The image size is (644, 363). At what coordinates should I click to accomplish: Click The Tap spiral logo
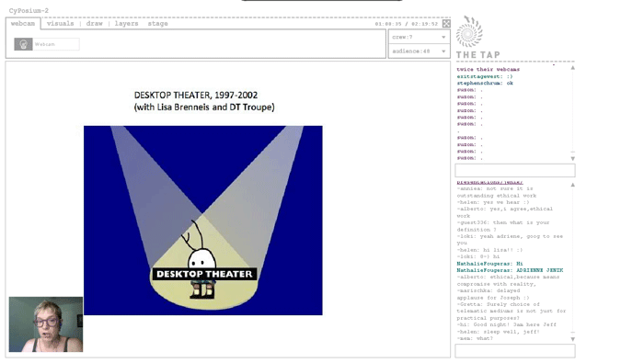[469, 31]
